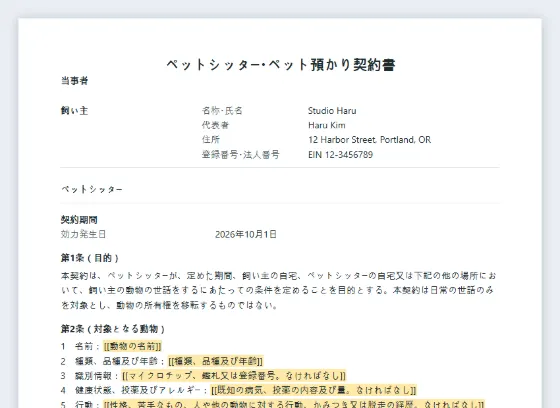Click the ペットシッター party row
The image size is (560, 408).
tap(280, 189)
